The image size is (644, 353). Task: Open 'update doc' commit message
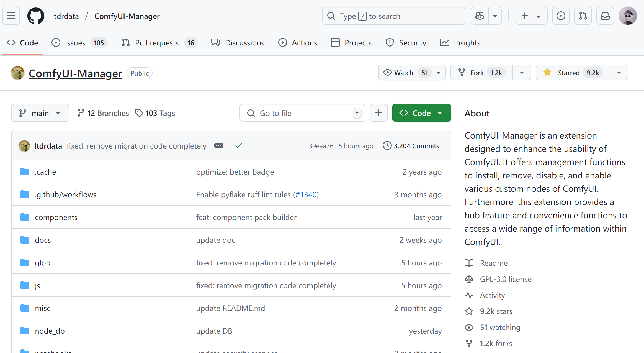(216, 240)
